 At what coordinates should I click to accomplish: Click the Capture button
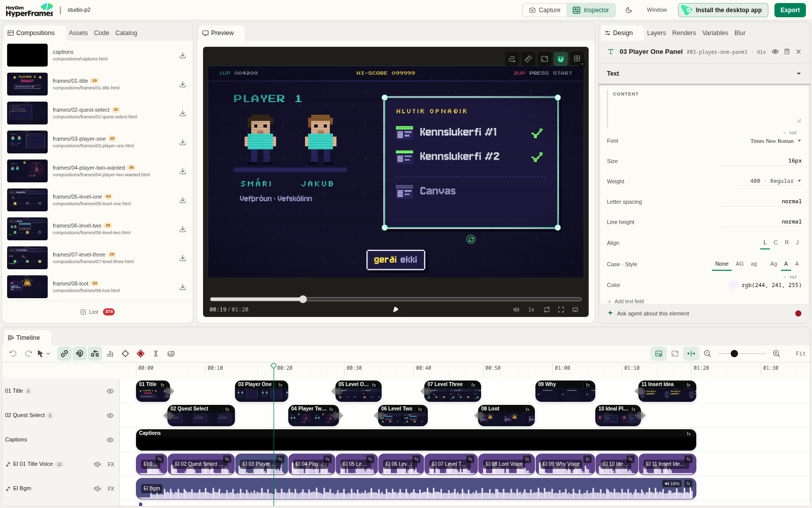[x=545, y=10]
